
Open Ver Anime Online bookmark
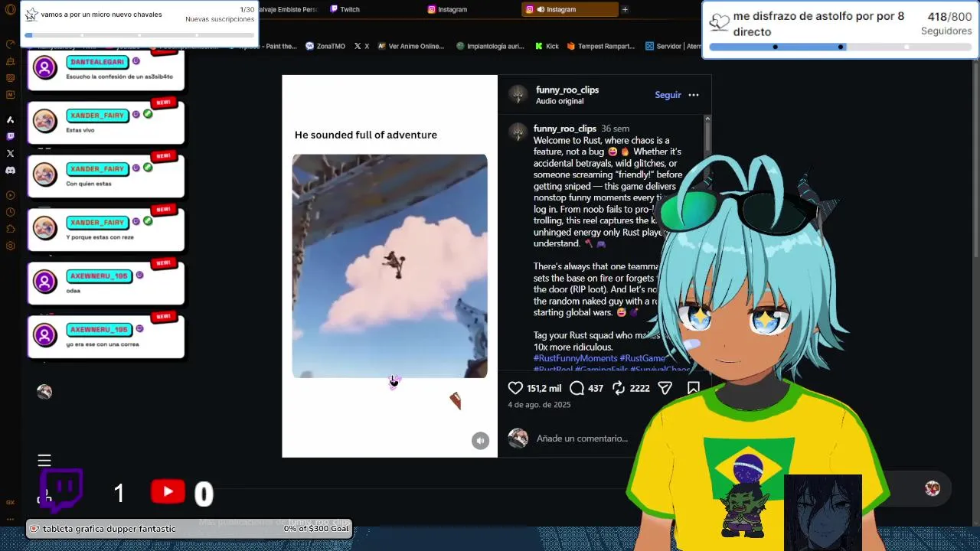pyautogui.click(x=412, y=46)
